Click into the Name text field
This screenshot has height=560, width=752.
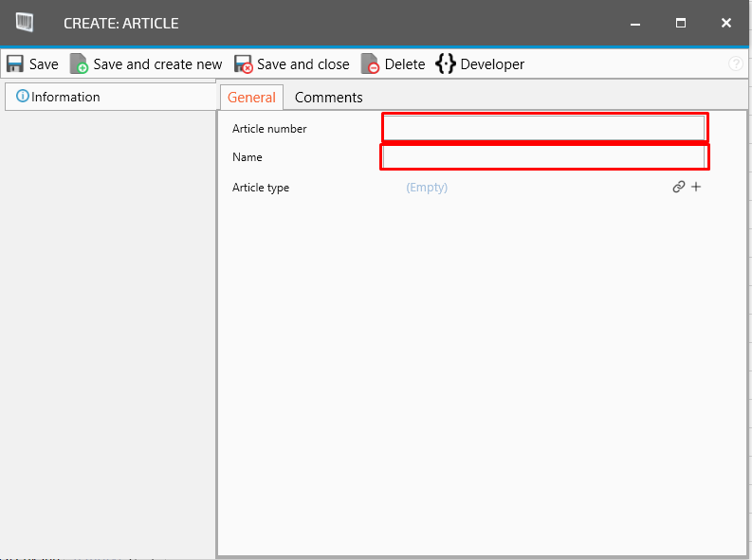(x=543, y=156)
